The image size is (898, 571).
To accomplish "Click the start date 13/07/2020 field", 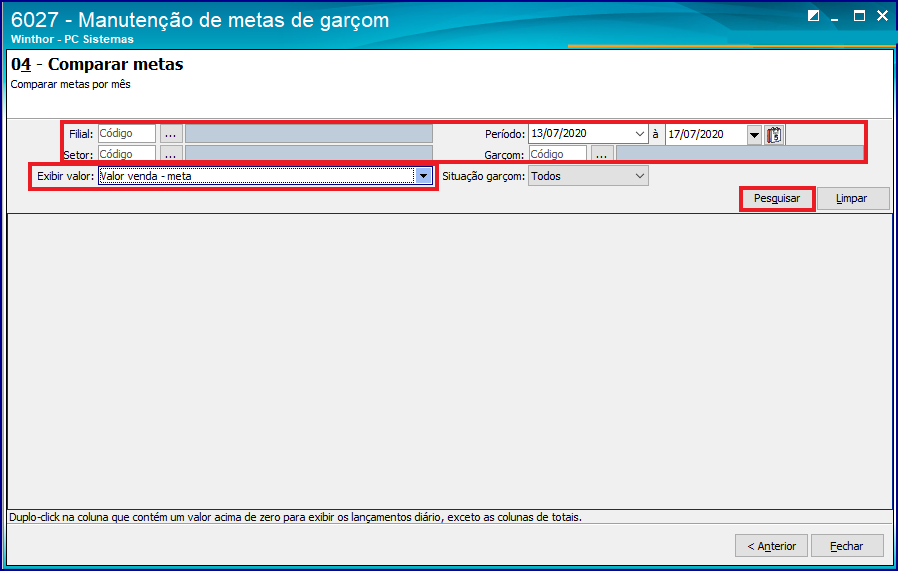I will pos(580,134).
